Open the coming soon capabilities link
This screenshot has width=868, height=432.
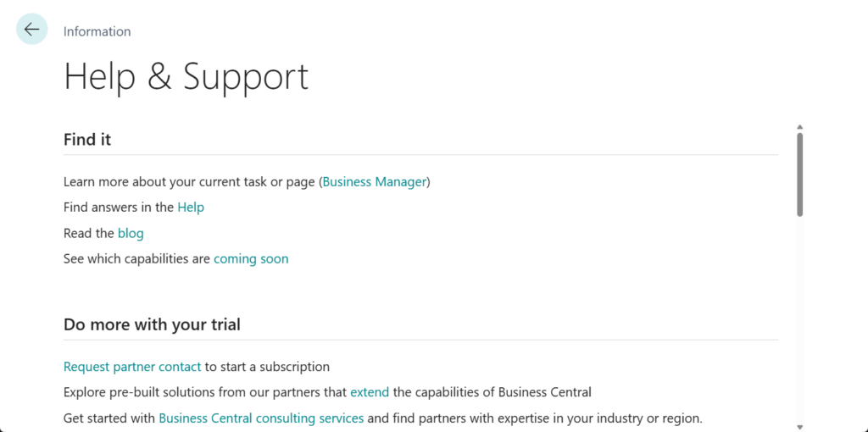(x=251, y=258)
